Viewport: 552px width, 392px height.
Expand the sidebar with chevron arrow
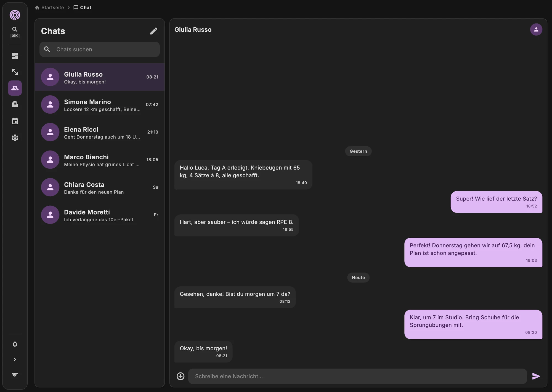[15, 359]
